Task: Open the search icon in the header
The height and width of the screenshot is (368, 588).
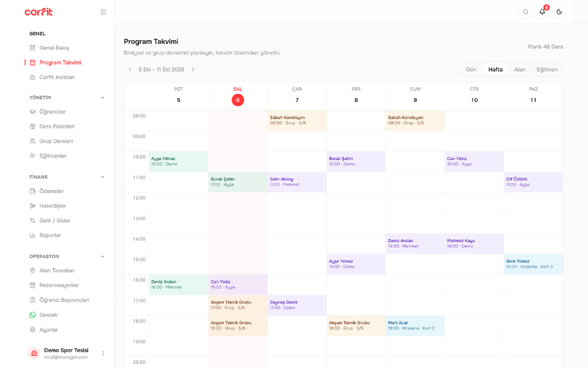Action: click(525, 11)
